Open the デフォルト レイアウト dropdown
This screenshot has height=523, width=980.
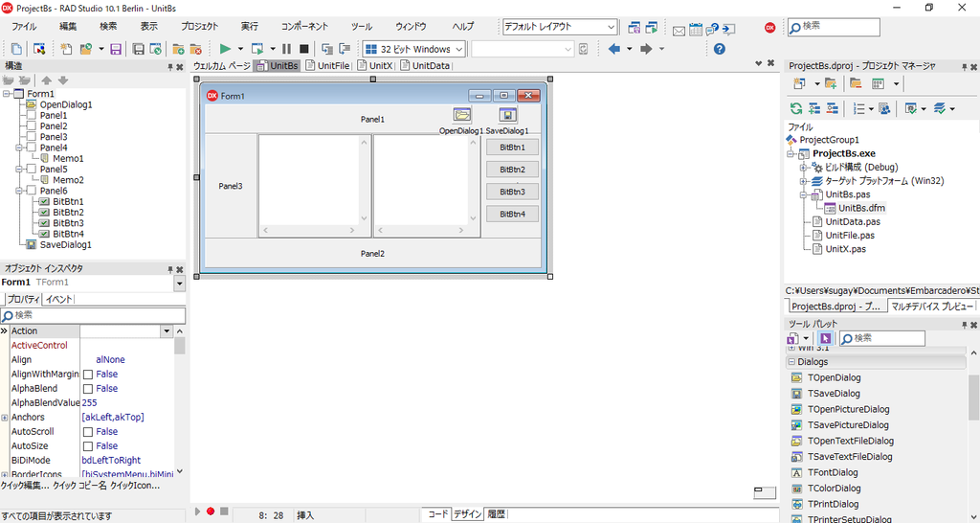pos(612,27)
